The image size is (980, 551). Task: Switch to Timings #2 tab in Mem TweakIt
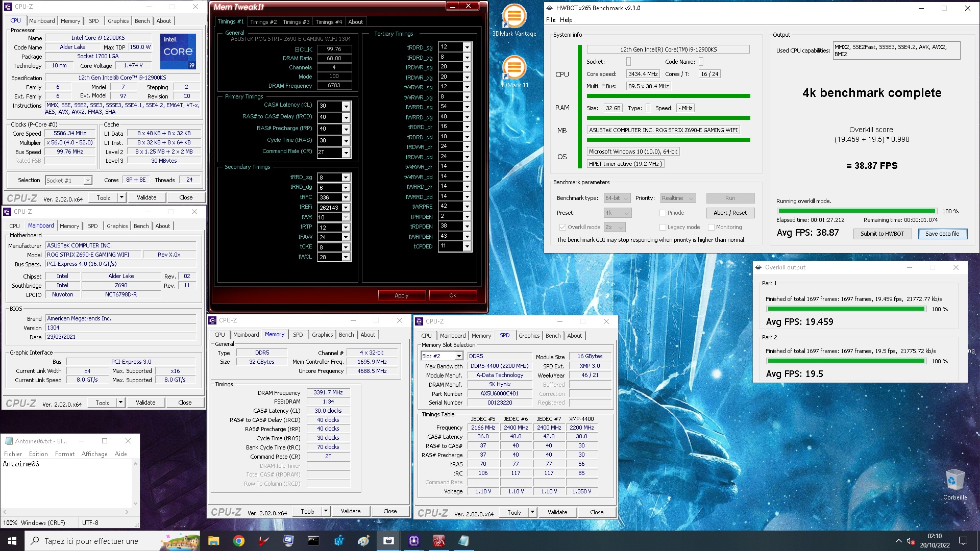(x=263, y=22)
